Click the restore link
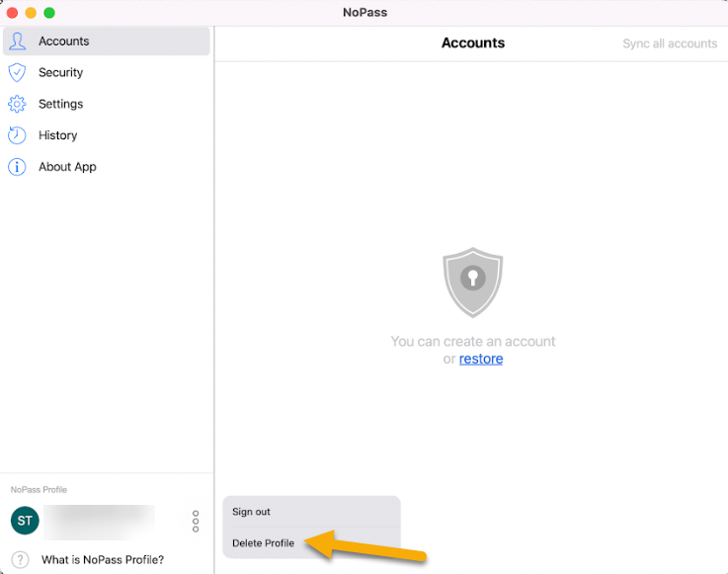 tap(481, 359)
